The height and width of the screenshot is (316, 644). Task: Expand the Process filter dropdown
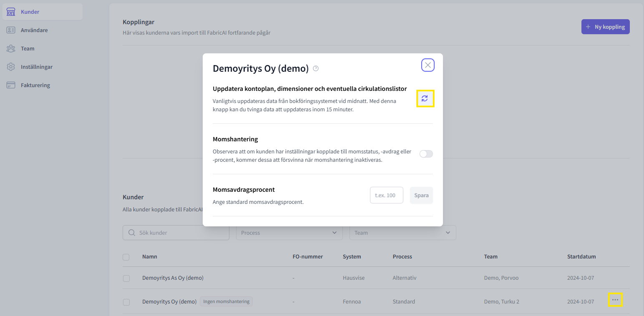pyautogui.click(x=289, y=233)
